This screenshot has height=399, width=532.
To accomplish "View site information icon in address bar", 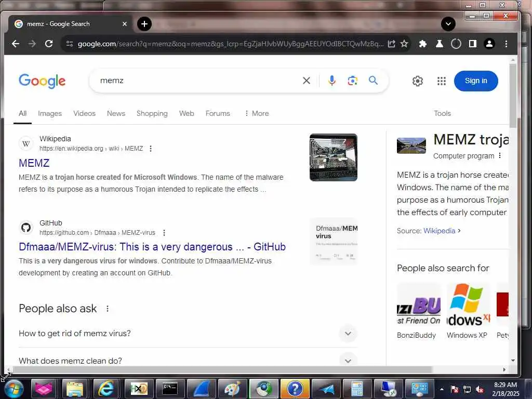I will coord(70,44).
